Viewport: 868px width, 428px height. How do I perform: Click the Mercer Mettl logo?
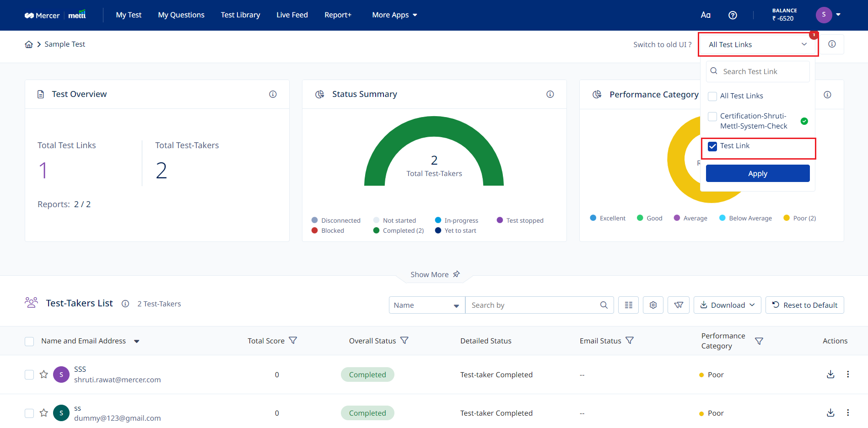click(x=55, y=15)
